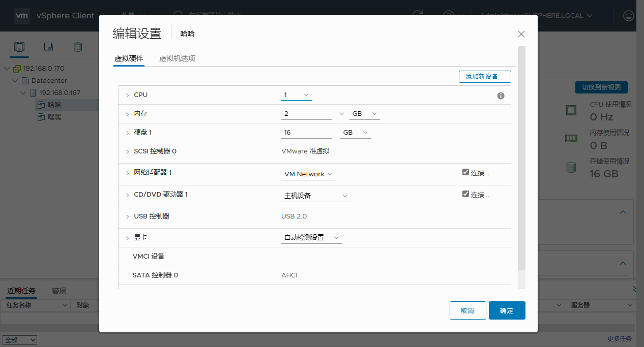Open the VMs and Templates view icon
The image size is (644, 347).
pos(48,47)
